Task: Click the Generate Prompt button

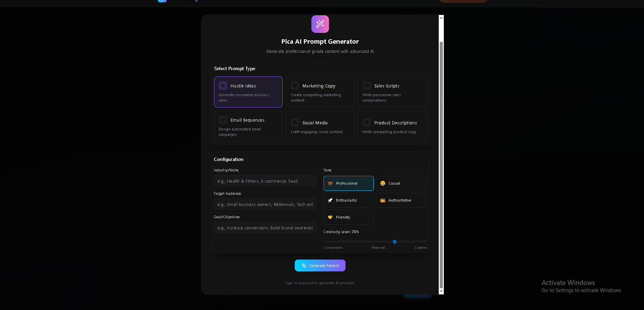Action: pyautogui.click(x=320, y=266)
